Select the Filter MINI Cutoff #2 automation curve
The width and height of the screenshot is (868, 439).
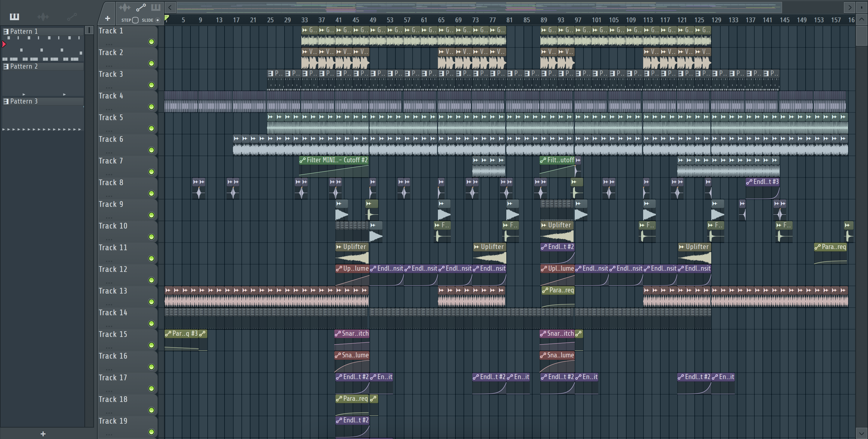(334, 170)
